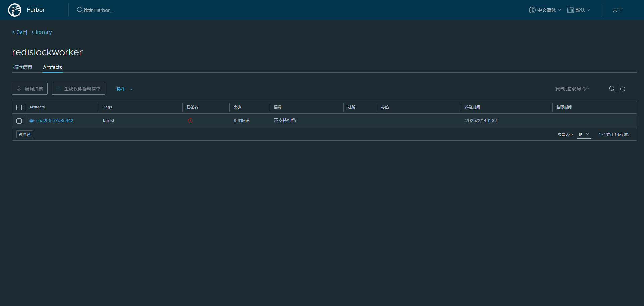The height and width of the screenshot is (306, 644).
Task: Click the 生成软件物料清单 button
Action: (x=78, y=89)
